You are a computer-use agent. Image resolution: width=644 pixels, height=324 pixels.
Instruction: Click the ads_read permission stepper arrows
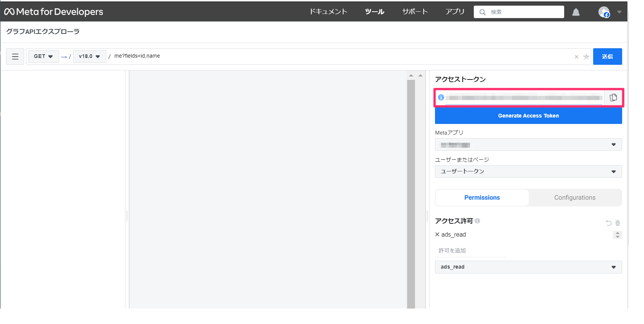(x=617, y=235)
